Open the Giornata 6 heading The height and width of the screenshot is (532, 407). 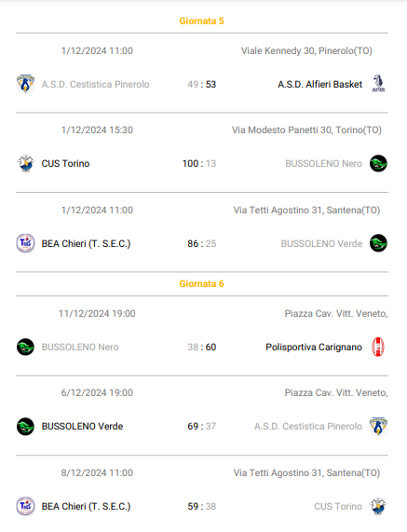click(x=201, y=283)
